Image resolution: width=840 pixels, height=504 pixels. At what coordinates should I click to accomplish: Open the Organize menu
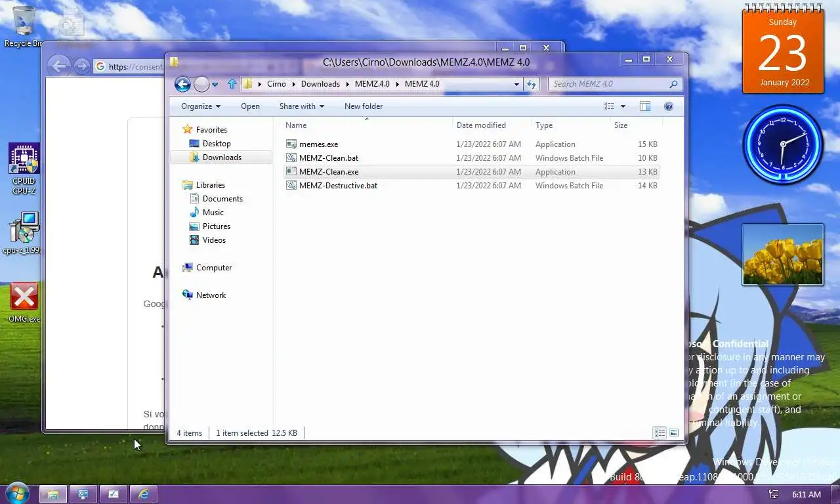pos(201,106)
